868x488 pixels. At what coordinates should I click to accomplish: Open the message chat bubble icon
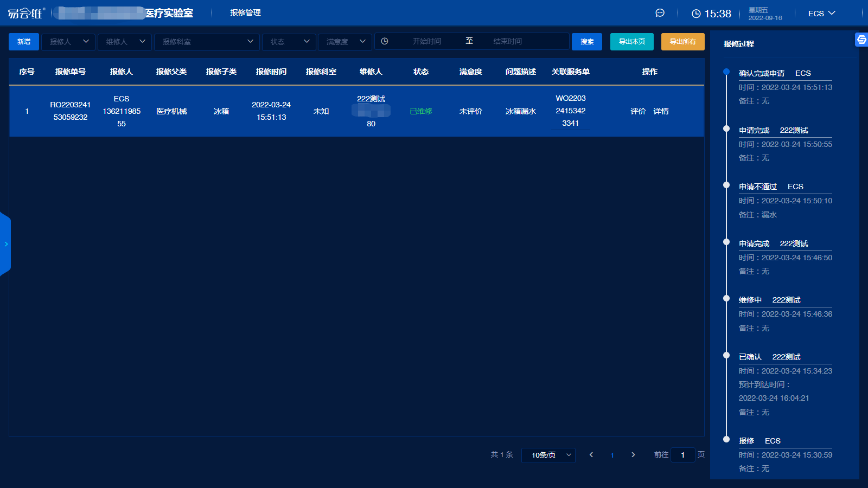coord(660,13)
